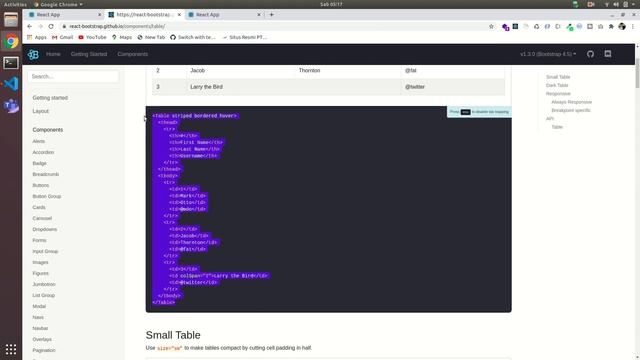This screenshot has width=640, height=360.
Task: Click the Search docs input field
Action: point(73,76)
